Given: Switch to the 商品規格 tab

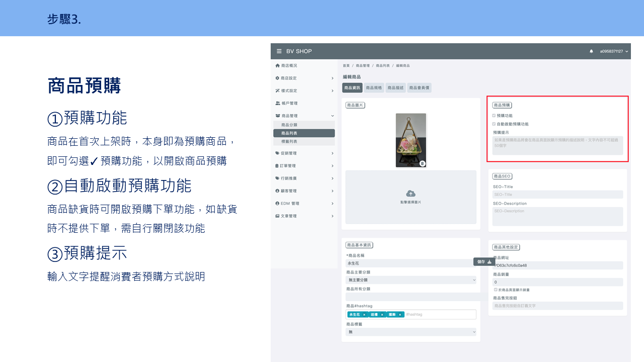Looking at the screenshot, I should (374, 87).
